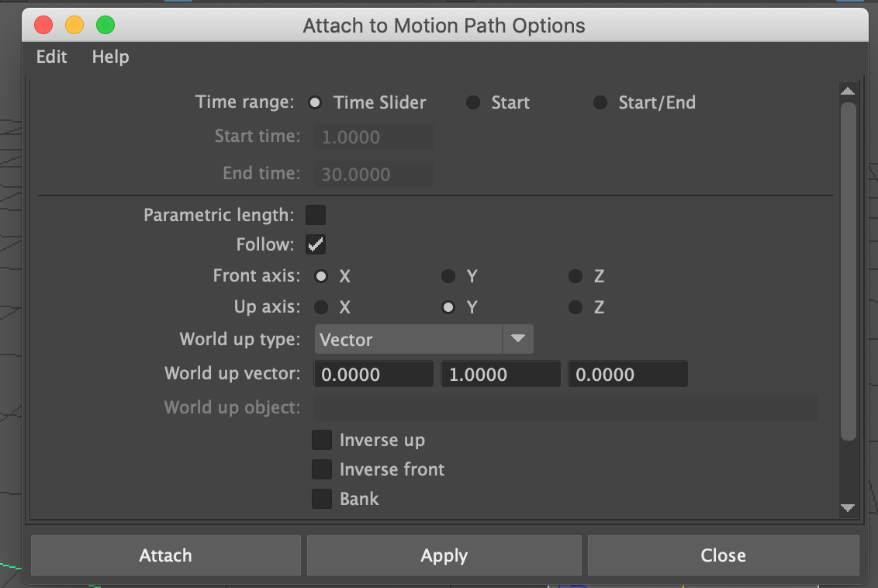The image size is (878, 588).
Task: Open the Help menu
Action: (x=109, y=57)
